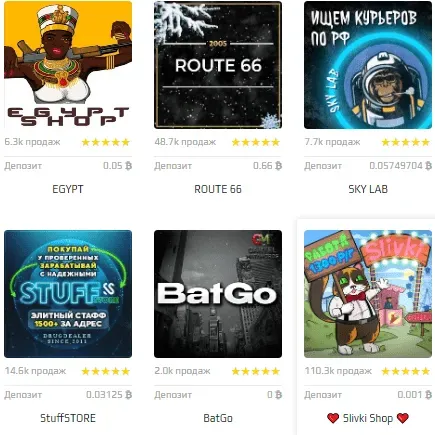Image resolution: width=435 pixels, height=435 pixels.
Task: Click the star rating under SKY LAB
Action: click(x=406, y=142)
